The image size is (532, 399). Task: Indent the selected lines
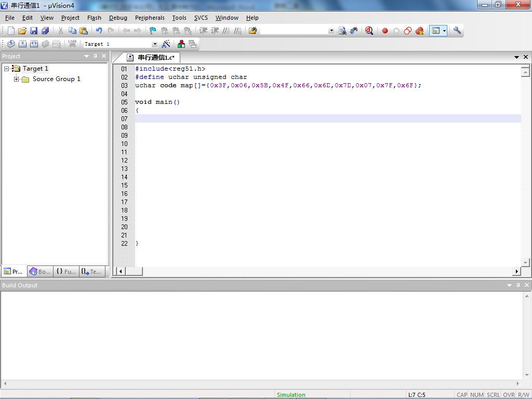click(203, 31)
